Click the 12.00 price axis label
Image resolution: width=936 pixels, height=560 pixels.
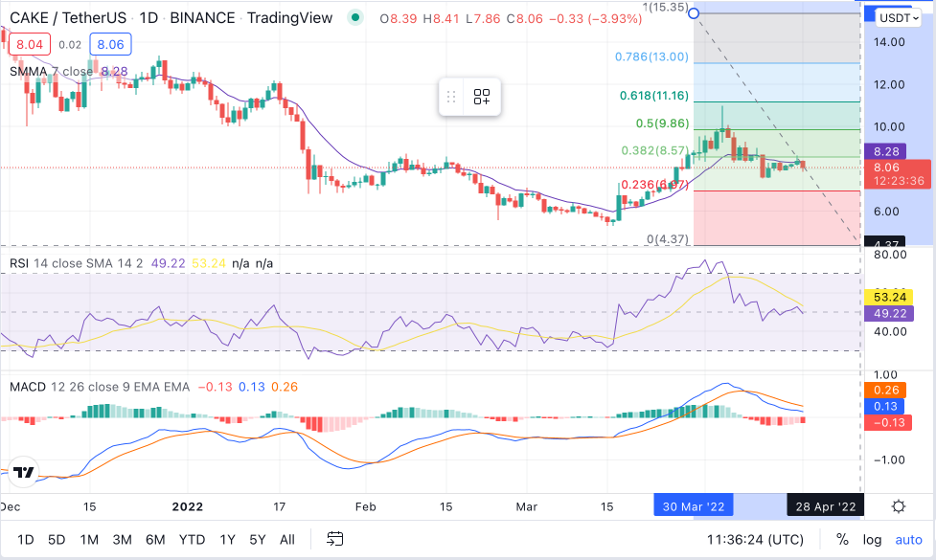[x=889, y=84]
